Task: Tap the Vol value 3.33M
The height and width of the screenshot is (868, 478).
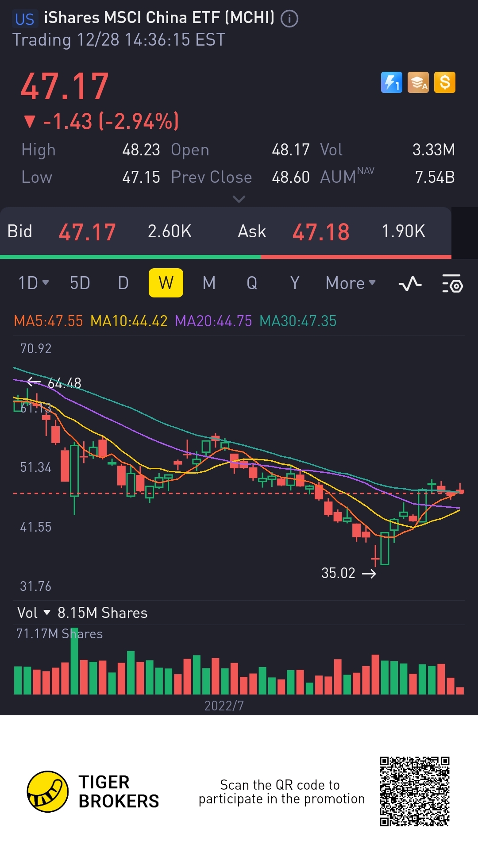Action: point(434,150)
